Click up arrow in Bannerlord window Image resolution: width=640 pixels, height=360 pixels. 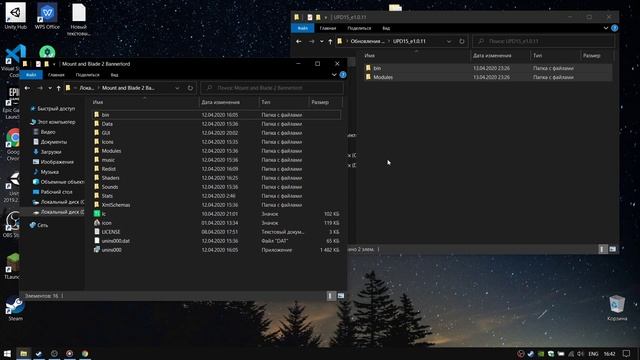tap(58, 88)
